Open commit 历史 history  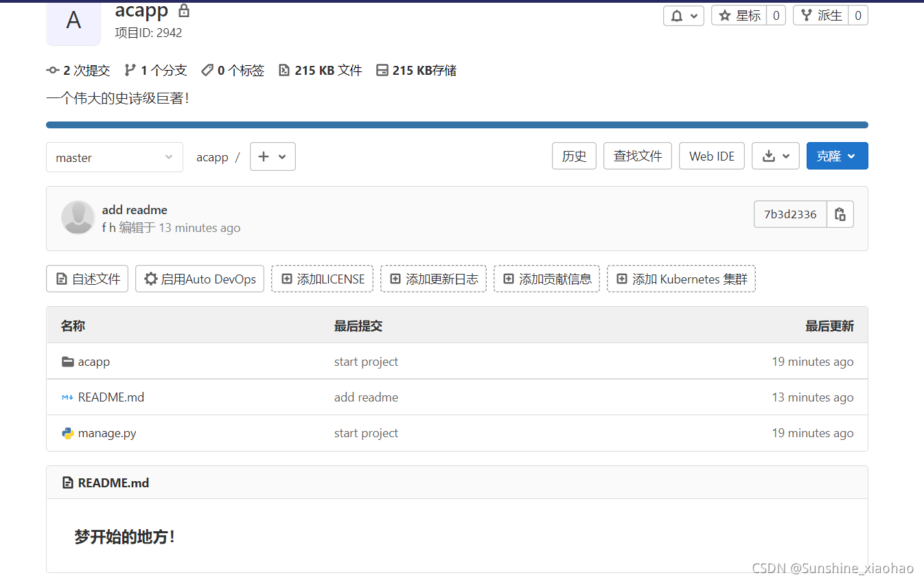[x=574, y=156]
